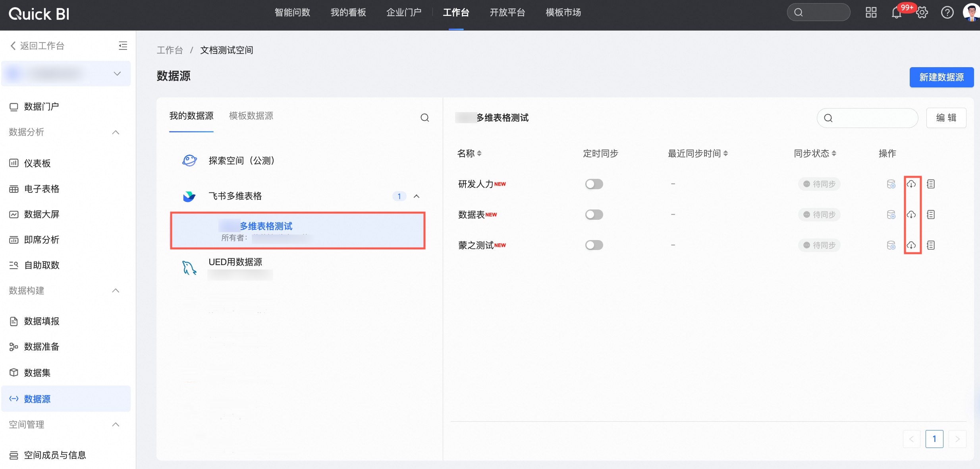Open notifications bell with 99+ badge
Screen dimensions: 980x469
(897, 13)
